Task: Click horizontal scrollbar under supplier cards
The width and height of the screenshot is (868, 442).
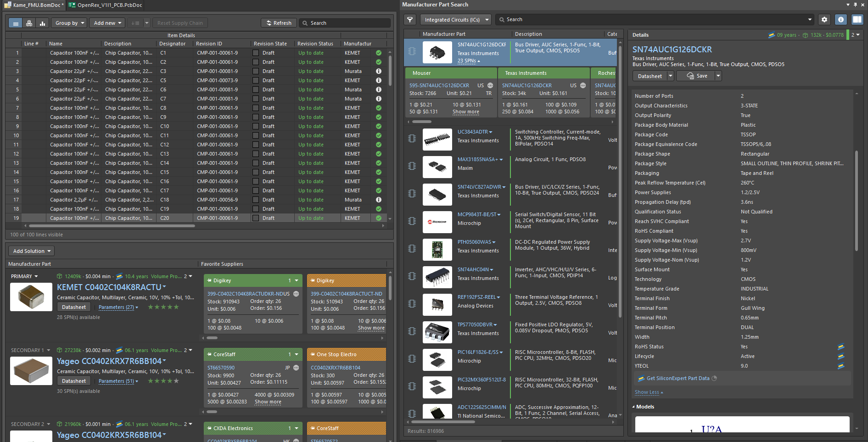Action: [422, 122]
